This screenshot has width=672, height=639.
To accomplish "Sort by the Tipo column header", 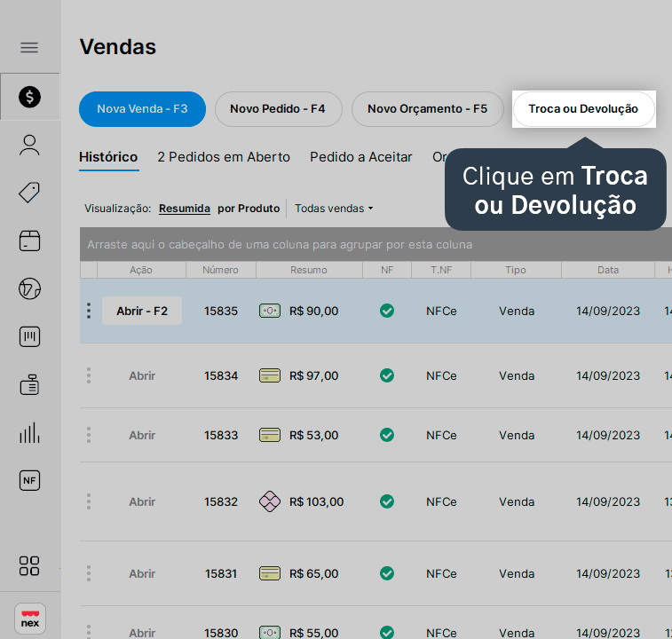I will (x=516, y=270).
